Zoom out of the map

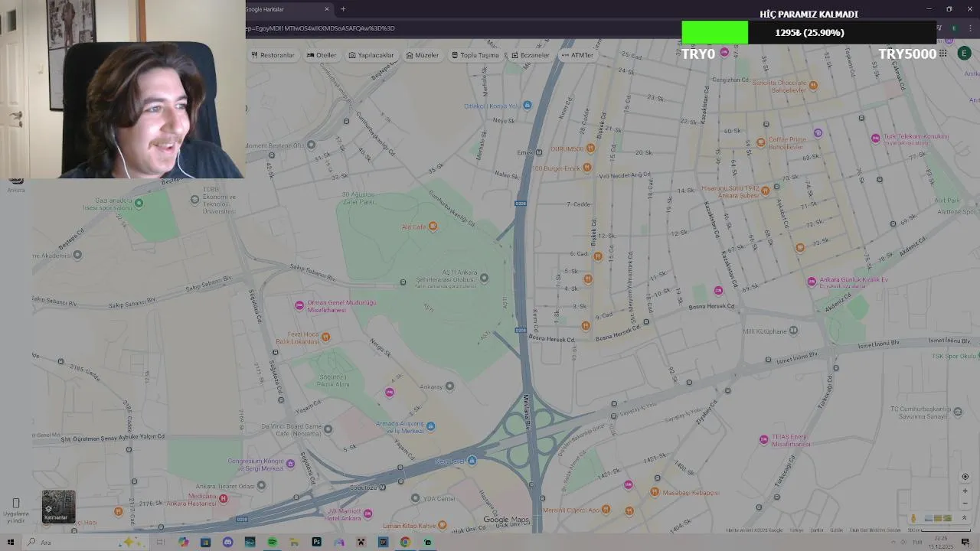pyautogui.click(x=965, y=503)
